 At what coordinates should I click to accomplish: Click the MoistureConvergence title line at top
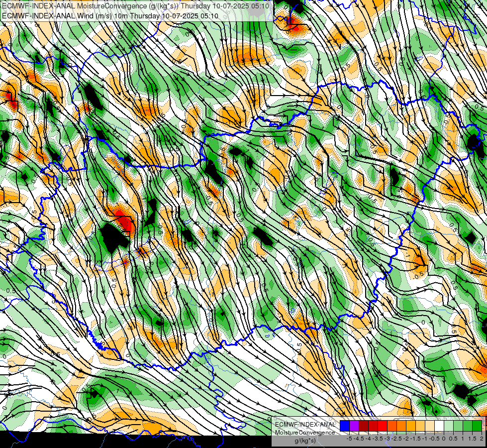pos(135,6)
